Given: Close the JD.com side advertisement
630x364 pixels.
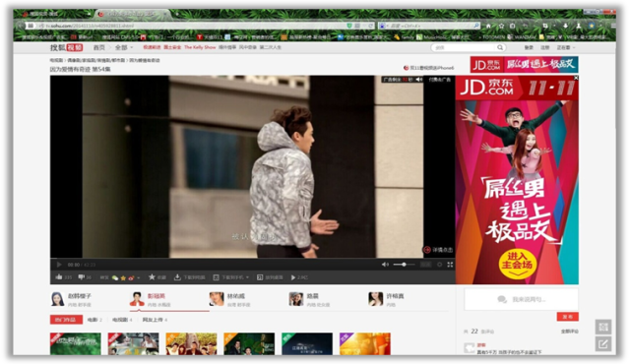Looking at the screenshot, I should pos(576,78).
